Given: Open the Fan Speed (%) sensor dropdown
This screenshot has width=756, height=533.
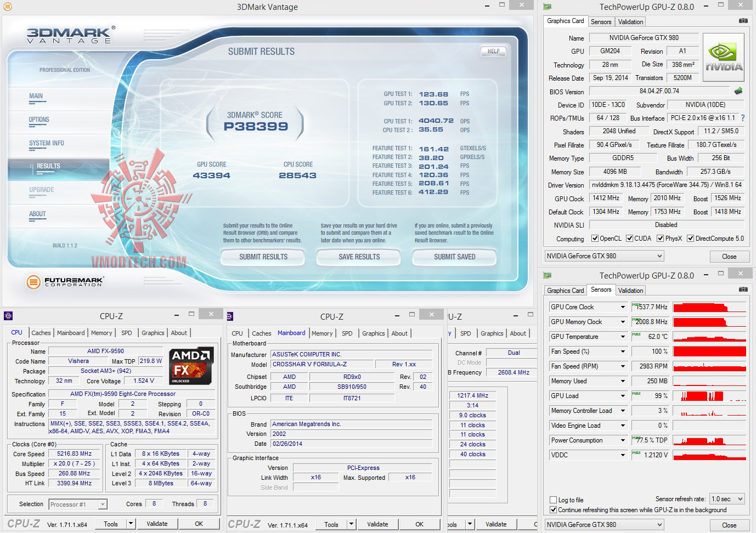Looking at the screenshot, I should pos(623,351).
